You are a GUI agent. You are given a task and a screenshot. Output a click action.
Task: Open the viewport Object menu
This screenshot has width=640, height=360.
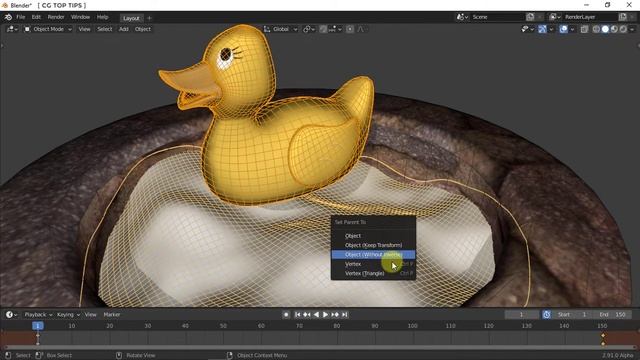[143, 29]
